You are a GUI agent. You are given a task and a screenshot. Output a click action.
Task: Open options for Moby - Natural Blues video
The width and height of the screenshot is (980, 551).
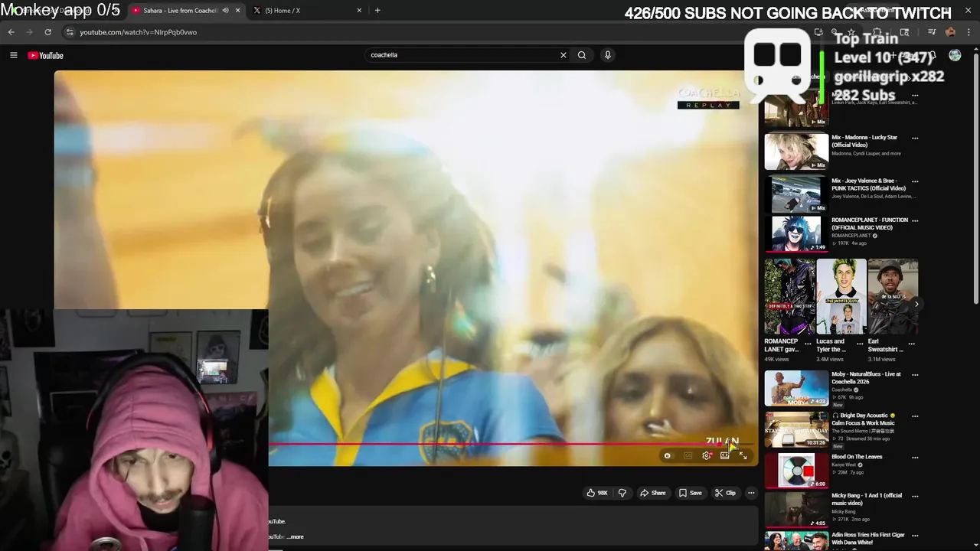[915, 375]
